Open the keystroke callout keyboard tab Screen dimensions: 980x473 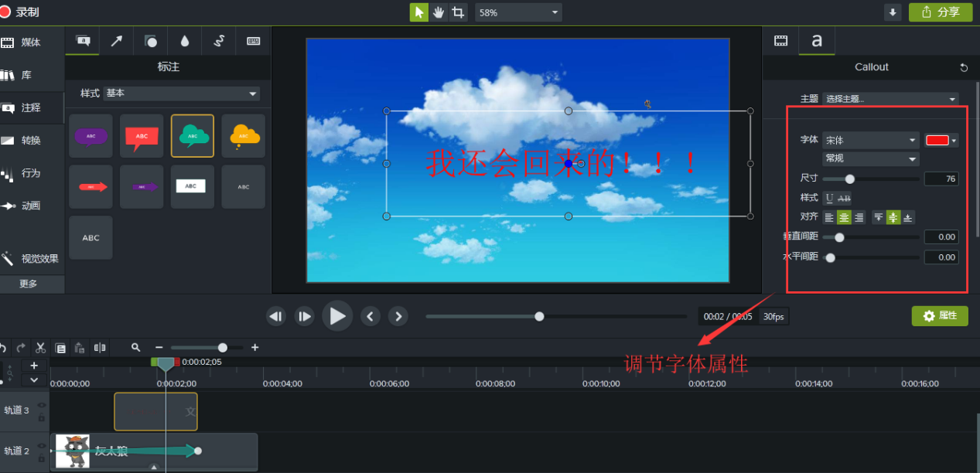click(x=253, y=42)
